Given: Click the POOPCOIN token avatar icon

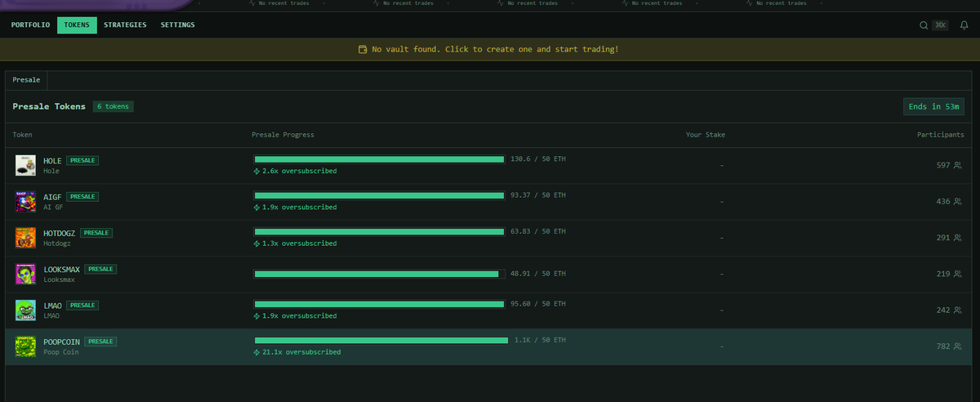Looking at the screenshot, I should pyautogui.click(x=25, y=346).
